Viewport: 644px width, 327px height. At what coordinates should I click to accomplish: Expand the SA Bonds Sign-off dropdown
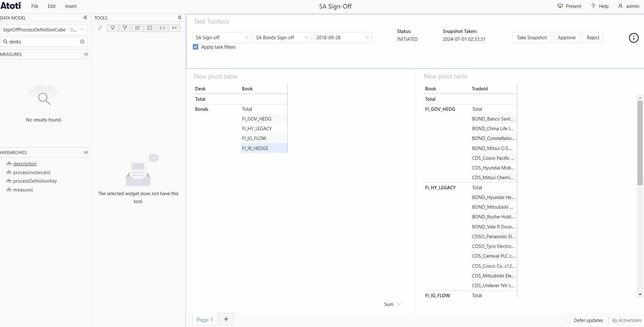click(282, 38)
